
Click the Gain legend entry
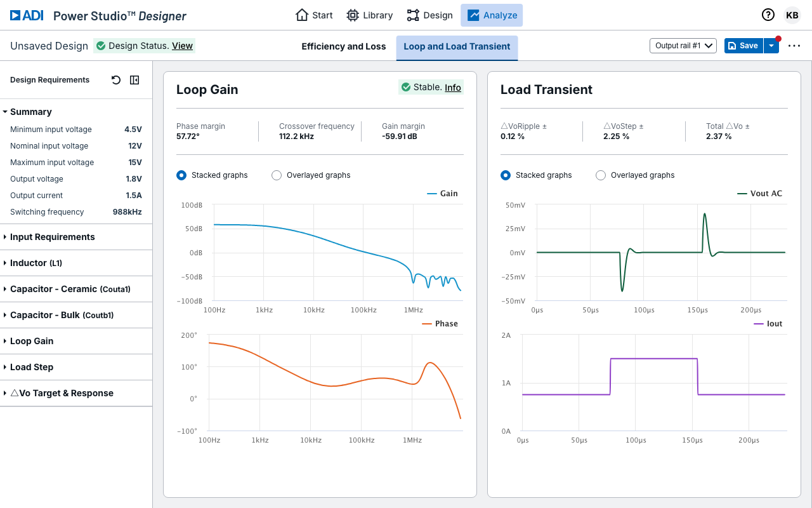(x=442, y=194)
